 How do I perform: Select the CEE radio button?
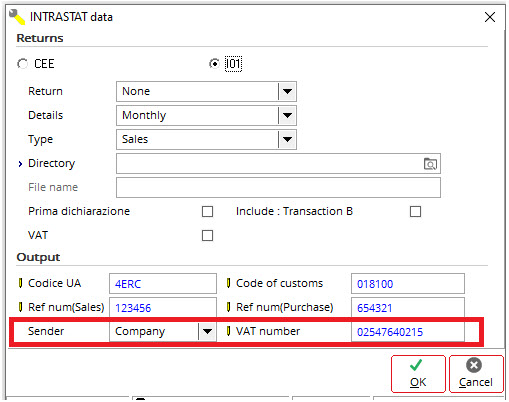point(22,64)
